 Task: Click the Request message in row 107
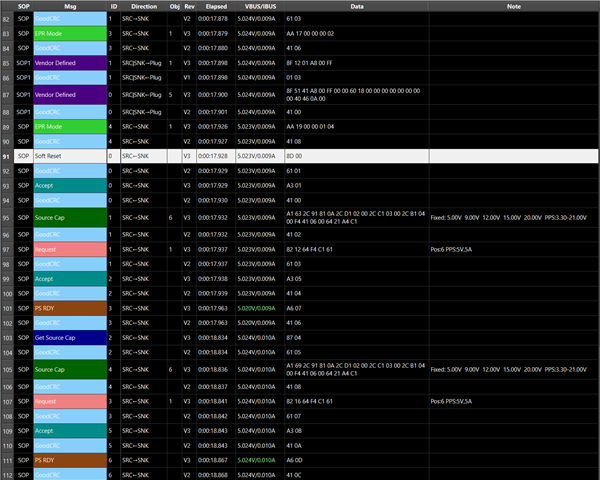pyautogui.click(x=70, y=402)
